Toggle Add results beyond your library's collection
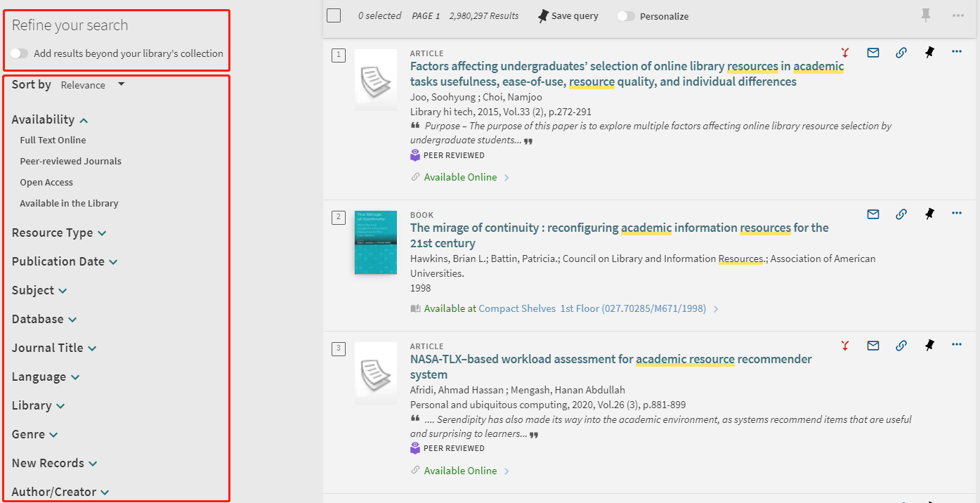This screenshot has width=980, height=503. click(x=20, y=53)
